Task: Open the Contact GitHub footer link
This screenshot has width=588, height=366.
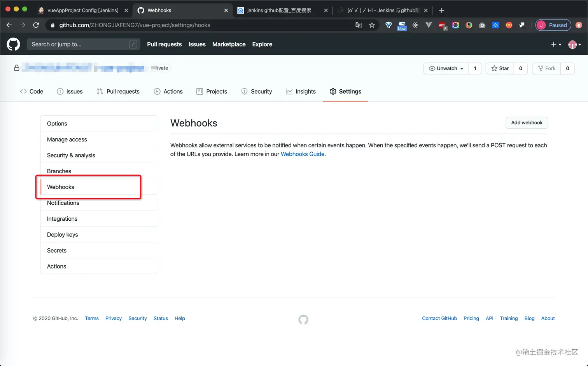Action: 439,318
